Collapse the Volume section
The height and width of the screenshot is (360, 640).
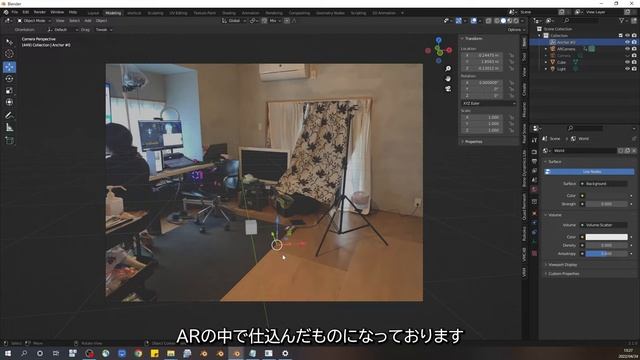(554, 215)
